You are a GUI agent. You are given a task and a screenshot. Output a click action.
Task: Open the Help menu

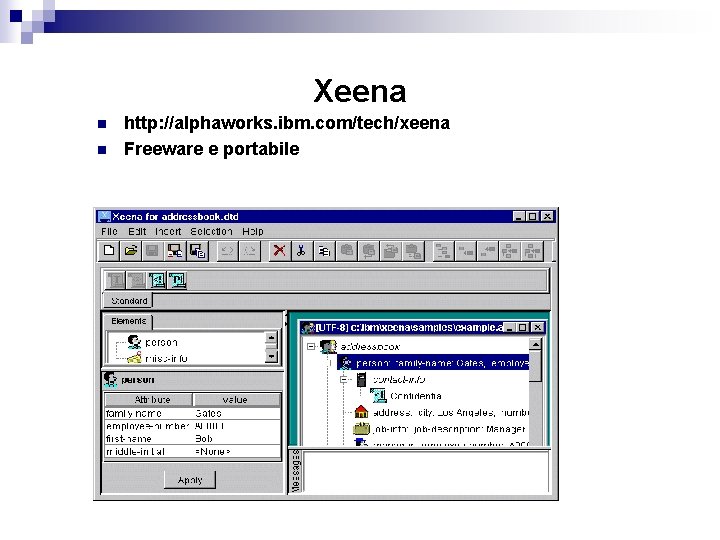pyautogui.click(x=253, y=231)
